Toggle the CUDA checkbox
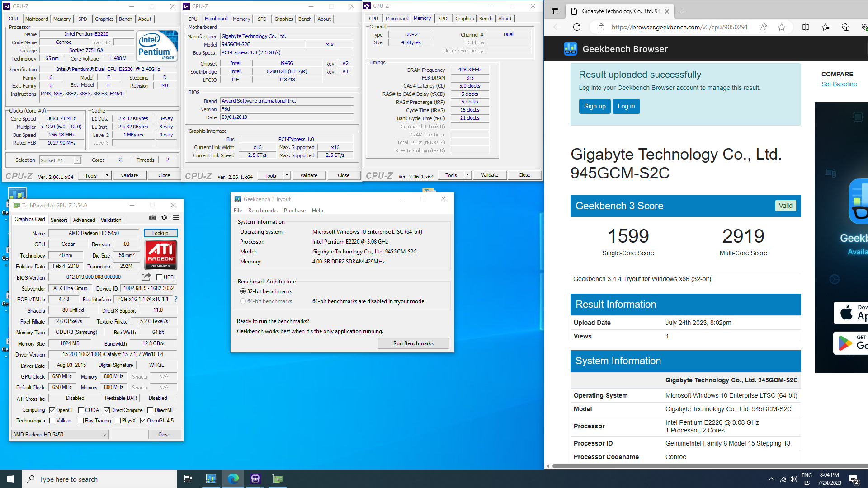This screenshot has width=868, height=488. (x=81, y=410)
